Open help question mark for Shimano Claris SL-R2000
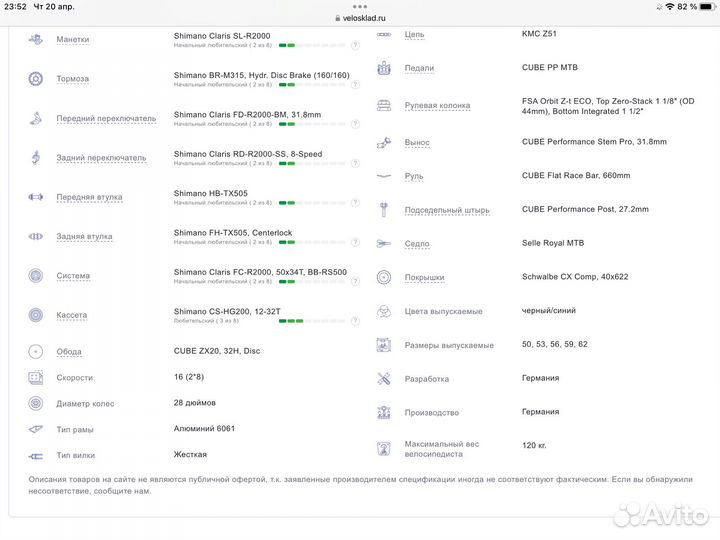This screenshot has height=540, width=720. (x=355, y=45)
